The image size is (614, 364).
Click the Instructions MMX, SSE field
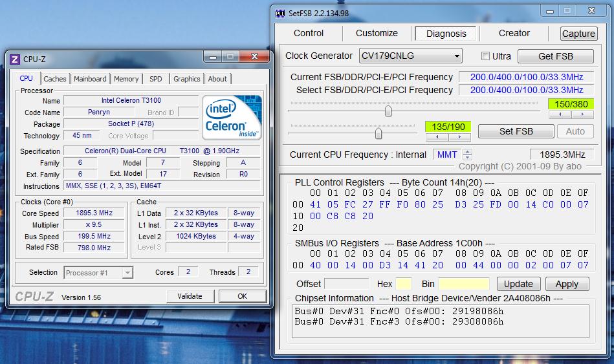pyautogui.click(x=162, y=186)
